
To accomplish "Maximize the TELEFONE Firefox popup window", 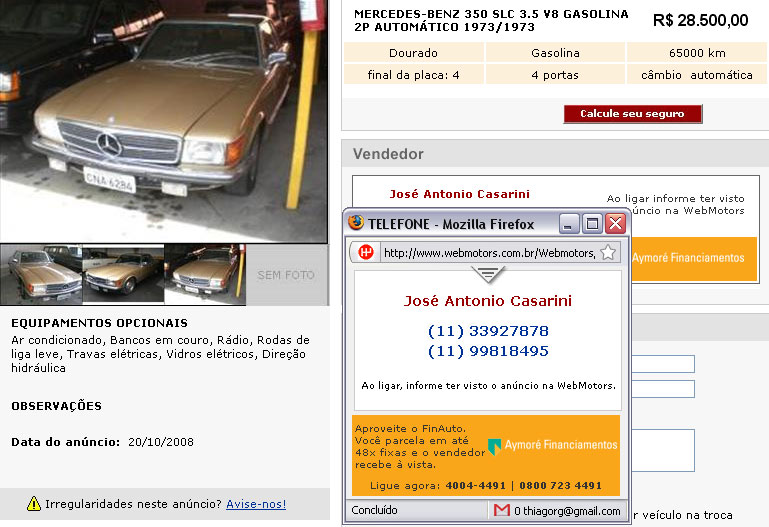I will pyautogui.click(x=592, y=224).
